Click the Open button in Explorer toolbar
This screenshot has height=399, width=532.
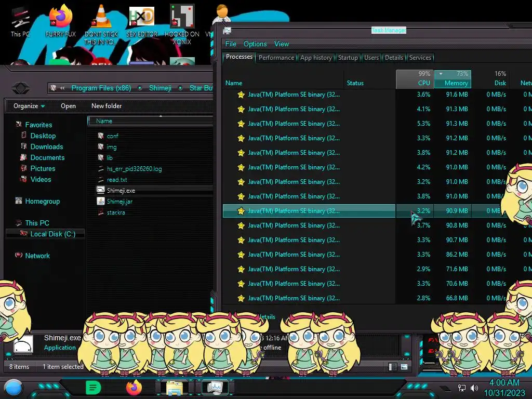click(68, 106)
